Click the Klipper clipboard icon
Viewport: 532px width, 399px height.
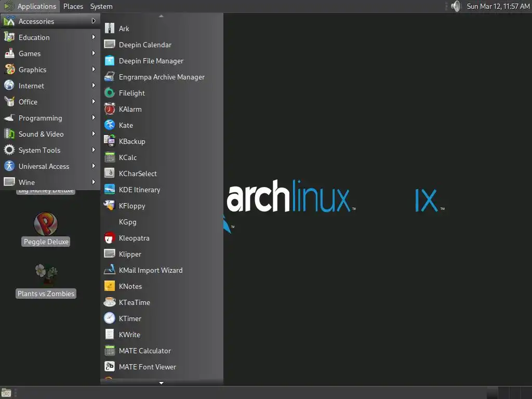pos(109,254)
